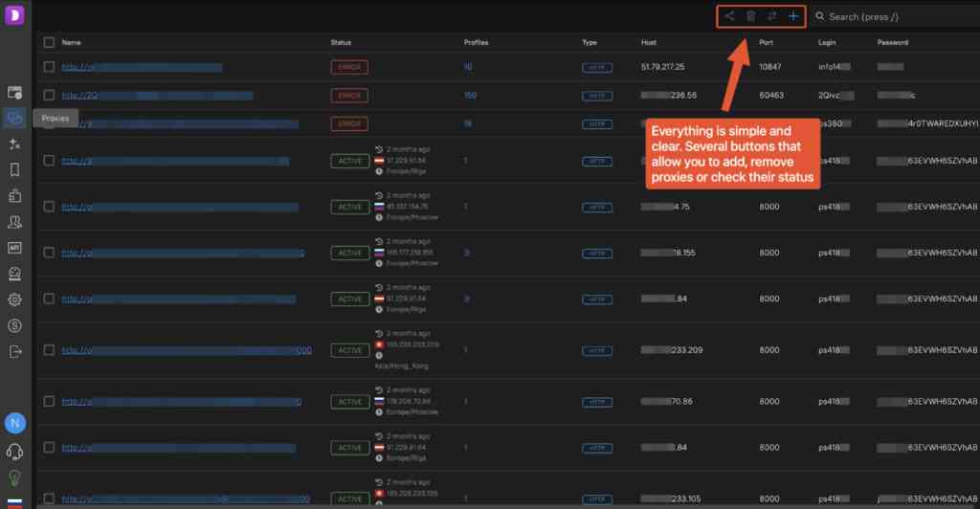Click the Name column header
The width and height of the screenshot is (980, 509).
71,42
